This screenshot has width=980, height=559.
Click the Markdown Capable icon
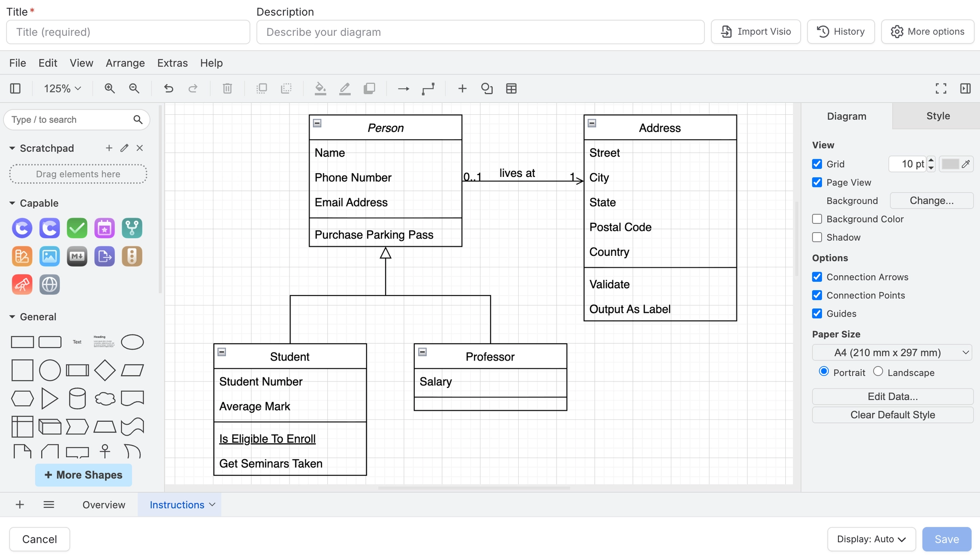(77, 256)
